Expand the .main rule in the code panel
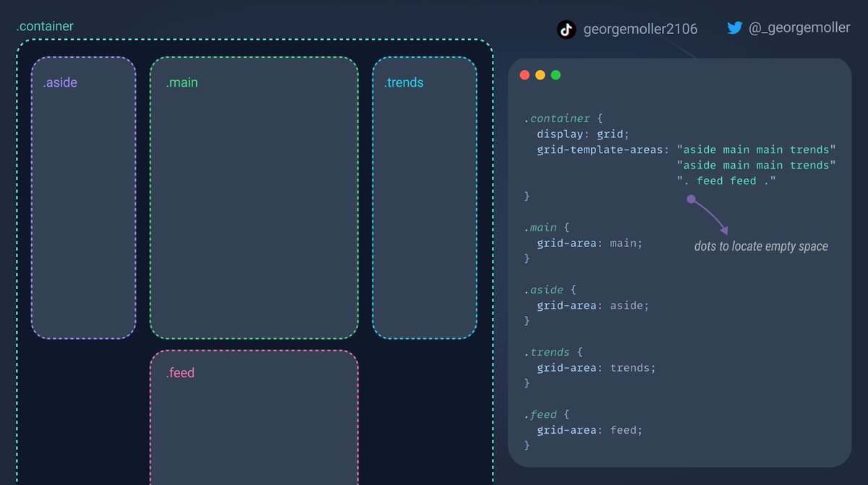The width and height of the screenshot is (868, 485). [541, 227]
